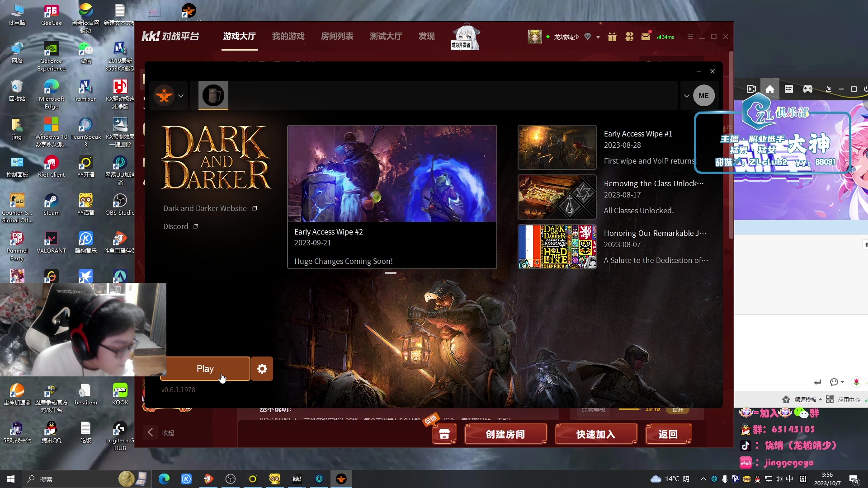Click the kk platform vertical scrollbar

(x=731, y=145)
